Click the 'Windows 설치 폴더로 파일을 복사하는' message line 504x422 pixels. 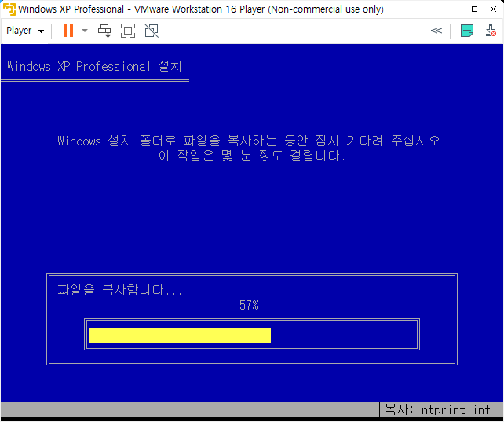click(x=252, y=141)
